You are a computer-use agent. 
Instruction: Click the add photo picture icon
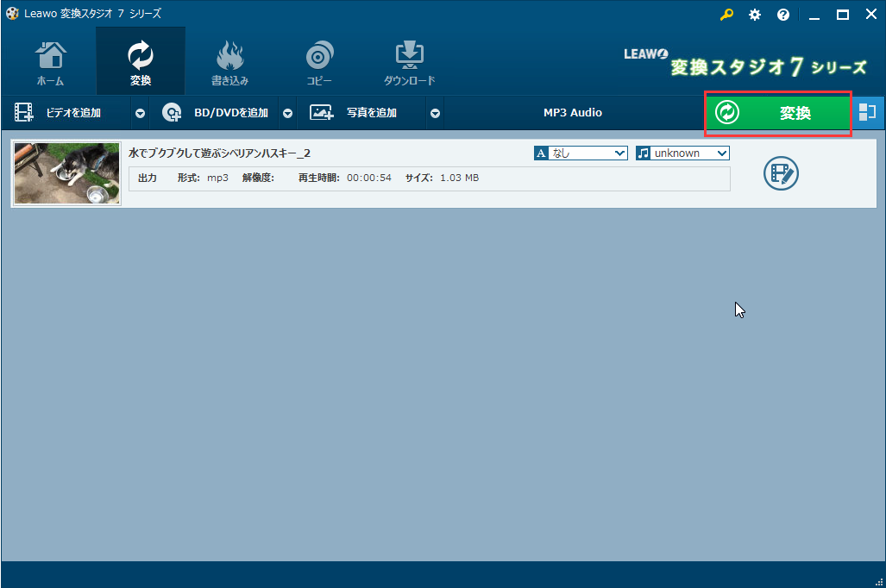tap(321, 113)
